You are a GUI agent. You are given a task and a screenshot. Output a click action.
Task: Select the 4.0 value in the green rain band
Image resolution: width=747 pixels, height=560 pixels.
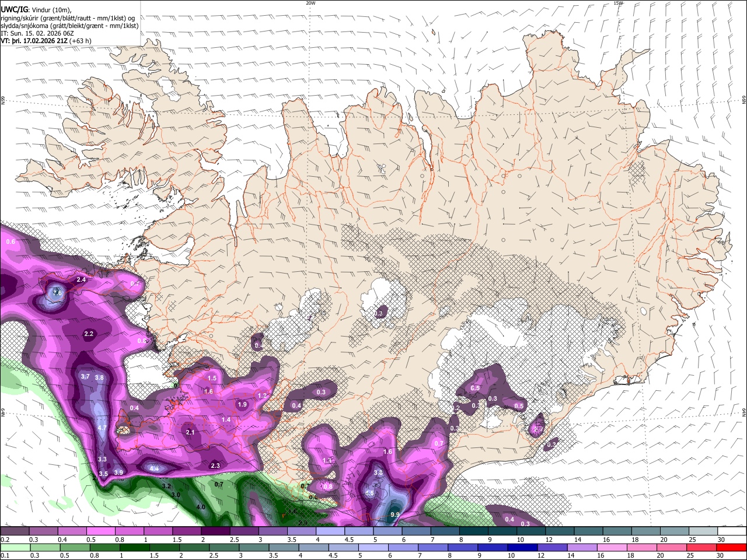coord(201,508)
